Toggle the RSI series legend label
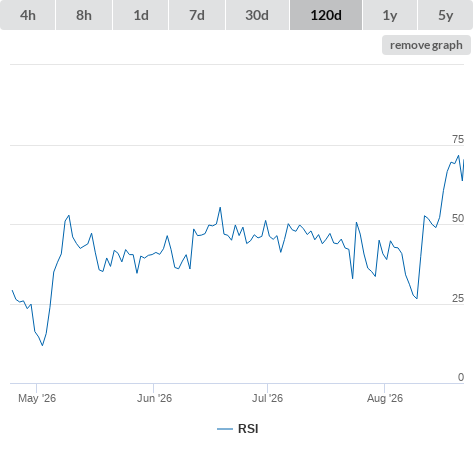Viewport: 474px width, 455px height. (x=248, y=429)
